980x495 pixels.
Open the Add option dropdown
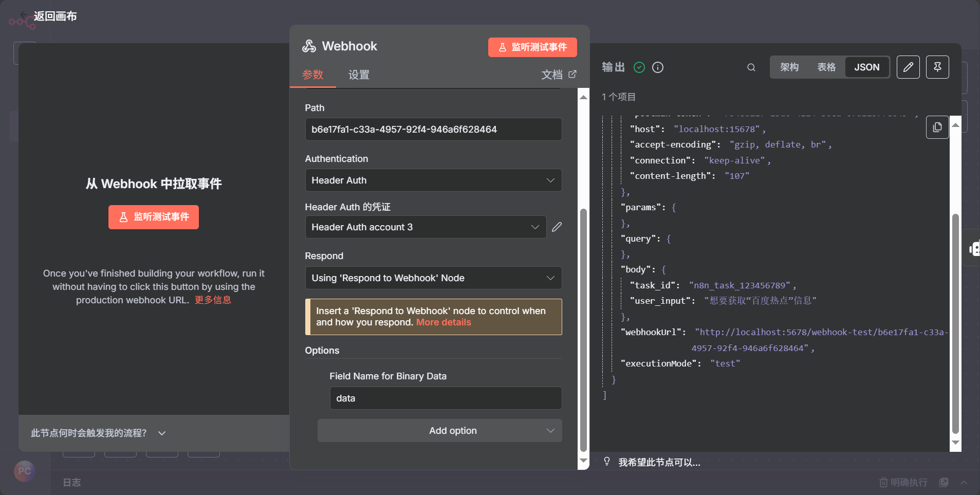click(439, 431)
